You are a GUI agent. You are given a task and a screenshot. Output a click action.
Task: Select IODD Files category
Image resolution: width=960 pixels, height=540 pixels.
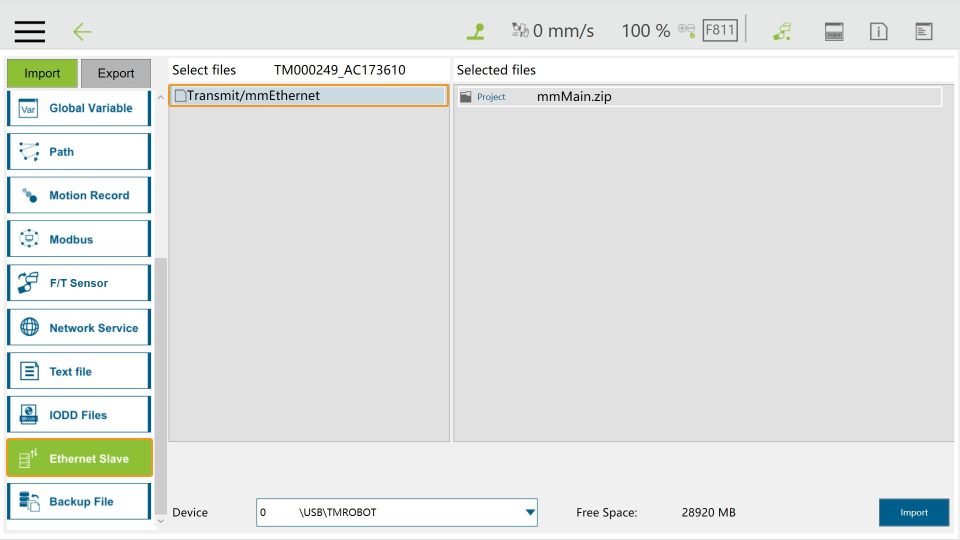point(79,414)
